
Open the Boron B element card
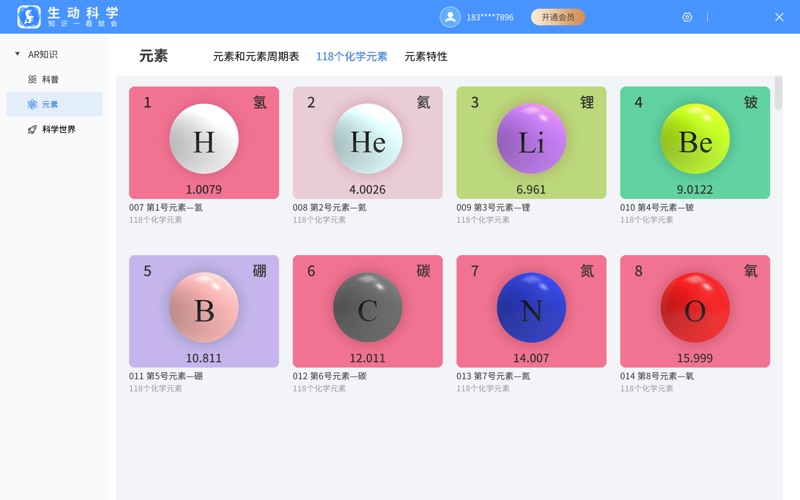(x=204, y=311)
